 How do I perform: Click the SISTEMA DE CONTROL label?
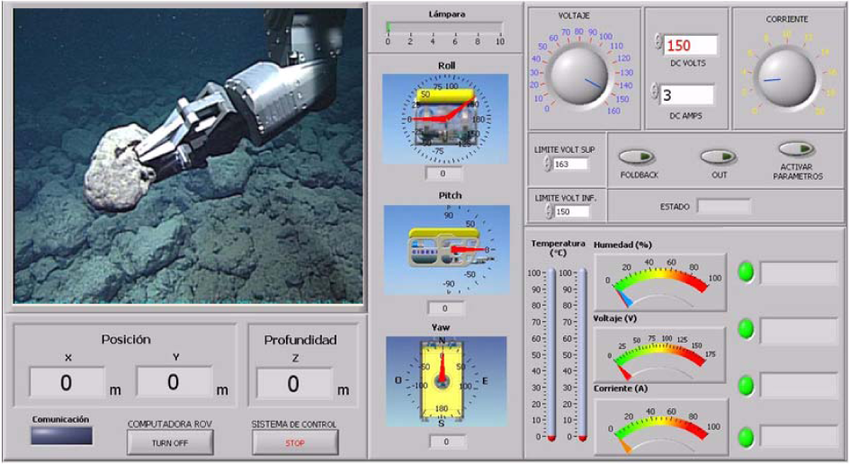[x=294, y=424]
